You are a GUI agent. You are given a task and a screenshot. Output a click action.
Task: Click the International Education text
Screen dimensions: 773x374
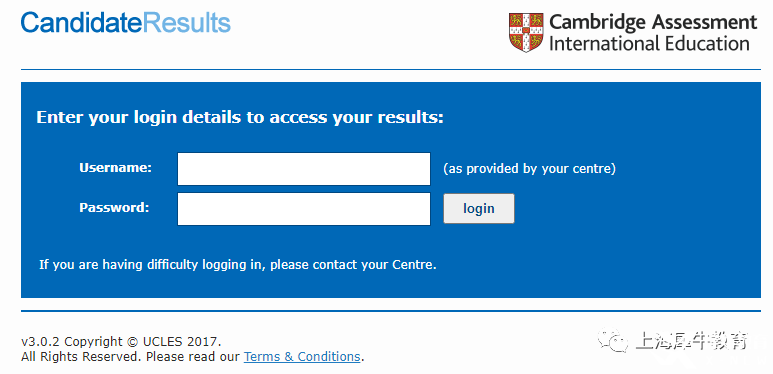coord(649,44)
